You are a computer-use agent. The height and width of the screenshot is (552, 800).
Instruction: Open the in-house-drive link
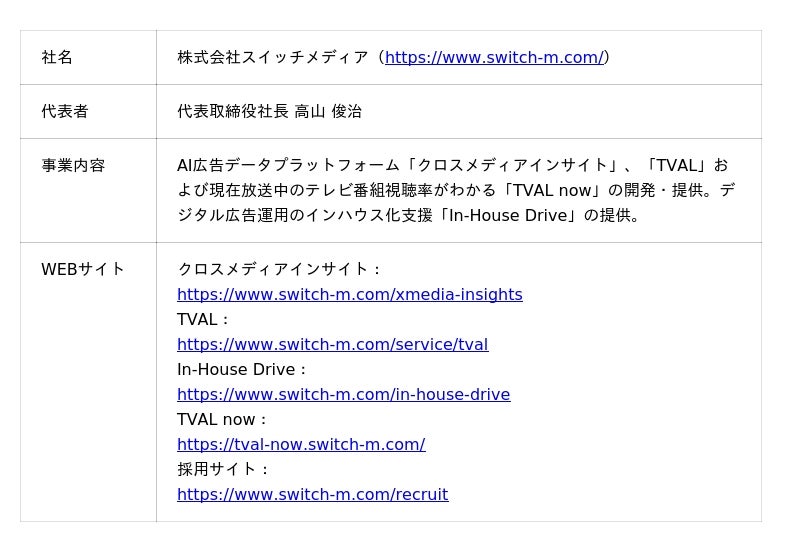click(x=344, y=394)
